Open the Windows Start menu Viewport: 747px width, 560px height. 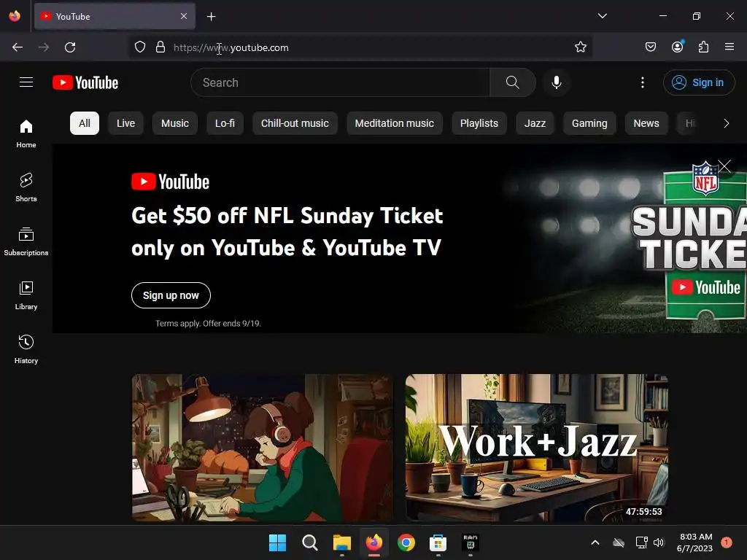pos(277,542)
